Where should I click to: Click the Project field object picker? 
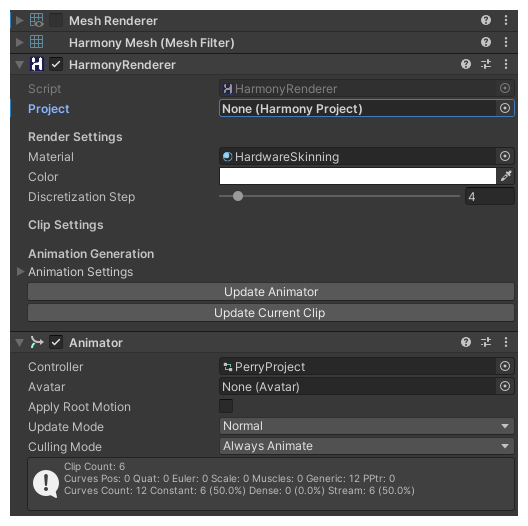click(504, 108)
